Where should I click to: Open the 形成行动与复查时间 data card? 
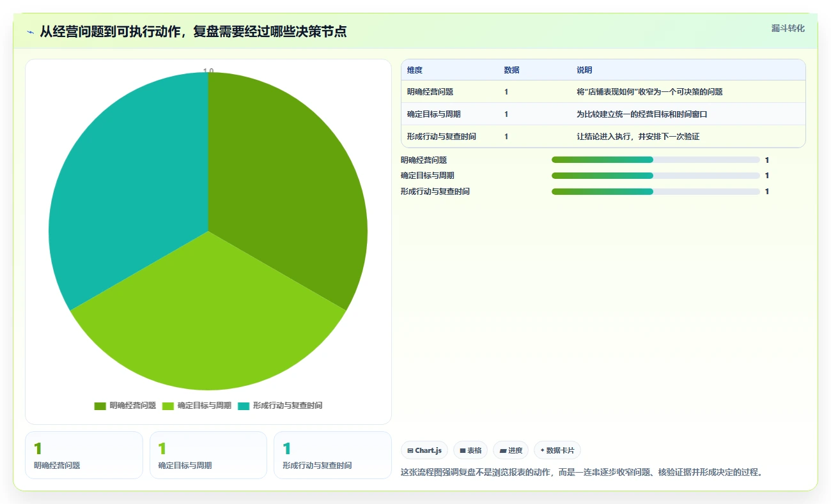[x=332, y=455]
